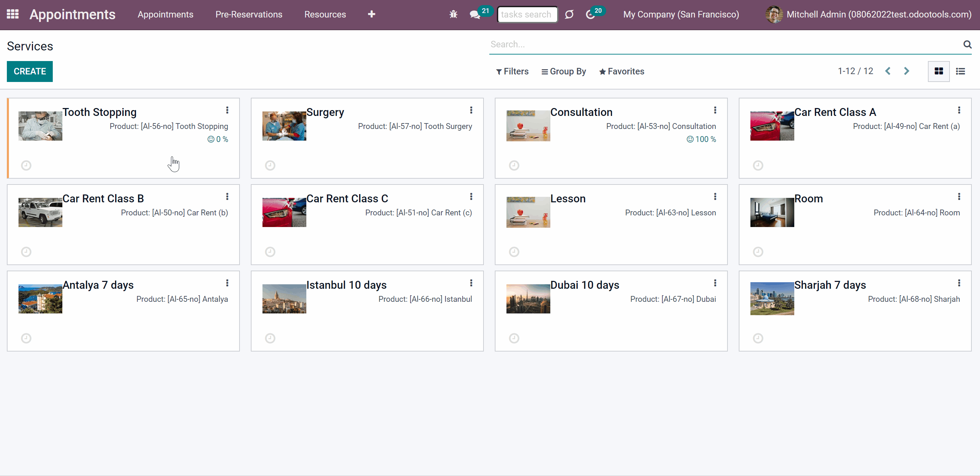
Task: Open the Filters dropdown
Action: coord(512,71)
